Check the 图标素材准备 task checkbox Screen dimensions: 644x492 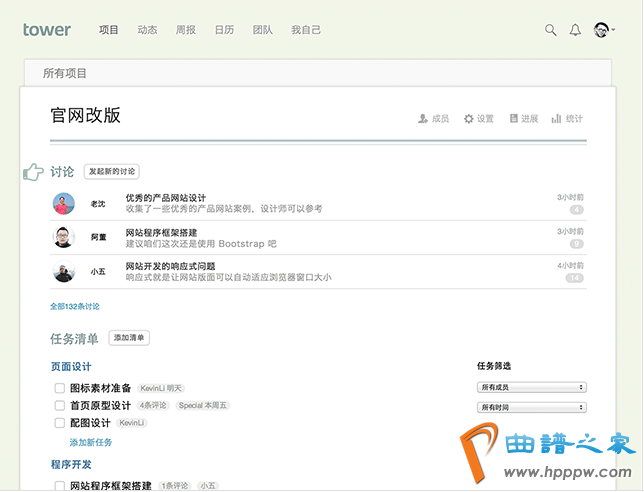click(60, 388)
